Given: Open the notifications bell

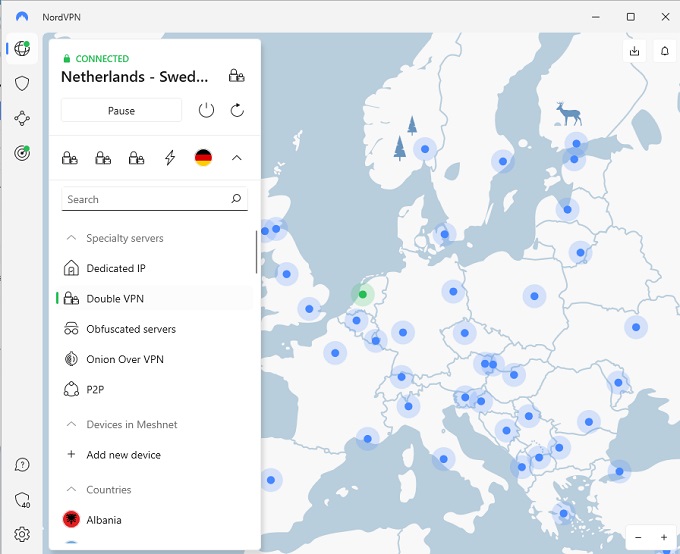Looking at the screenshot, I should [x=664, y=51].
